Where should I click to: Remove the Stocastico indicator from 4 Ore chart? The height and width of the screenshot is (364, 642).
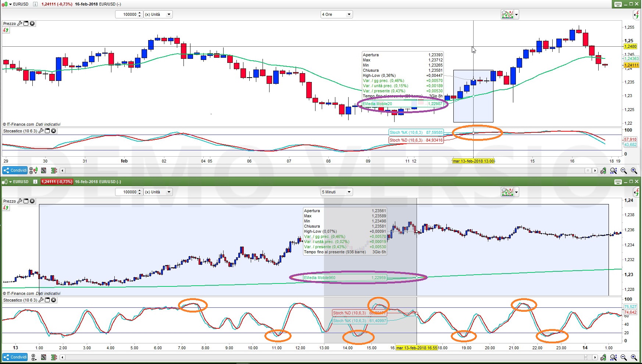coord(54,131)
